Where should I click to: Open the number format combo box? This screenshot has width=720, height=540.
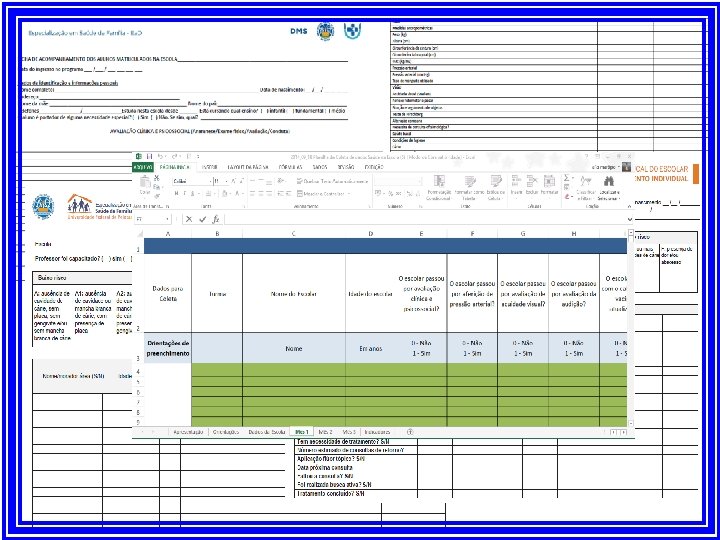click(398, 181)
